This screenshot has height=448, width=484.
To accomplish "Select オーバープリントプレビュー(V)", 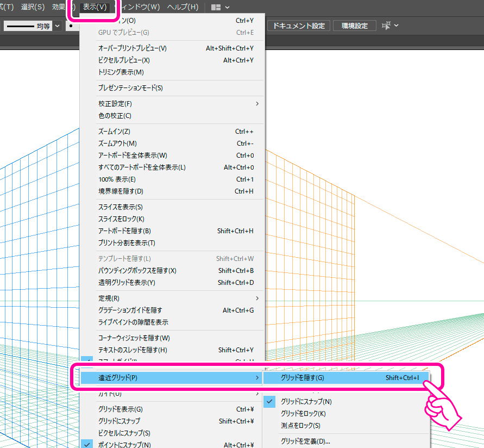I will coord(172,48).
